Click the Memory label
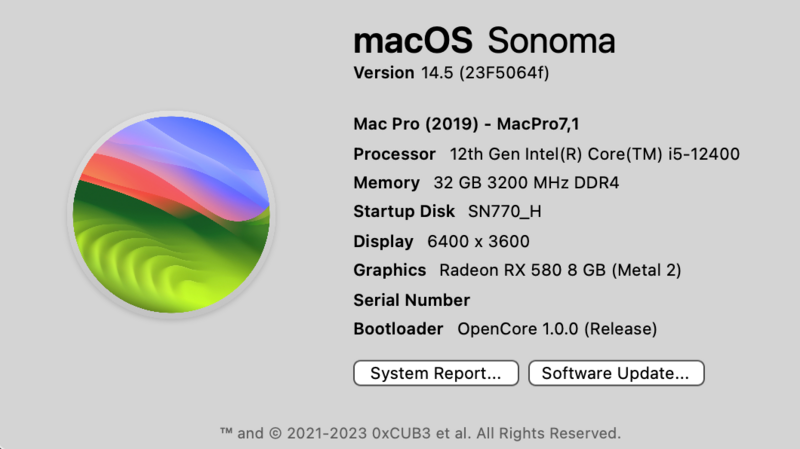The width and height of the screenshot is (800, 449). (x=386, y=183)
